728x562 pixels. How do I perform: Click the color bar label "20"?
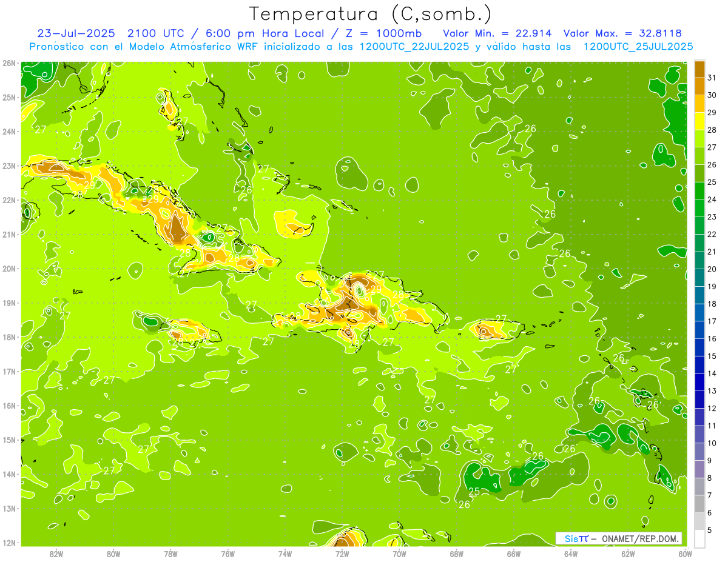coord(712,269)
